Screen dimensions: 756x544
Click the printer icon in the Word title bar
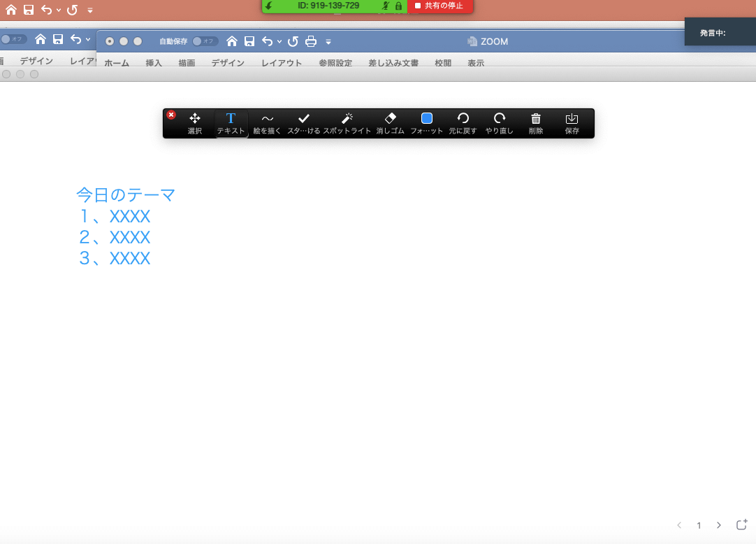tap(311, 41)
